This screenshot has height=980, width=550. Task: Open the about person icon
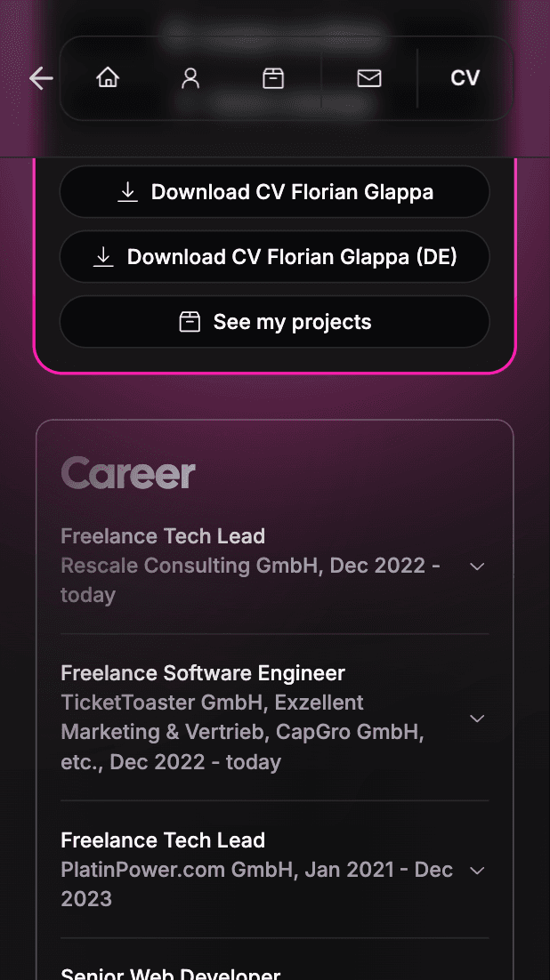190,78
